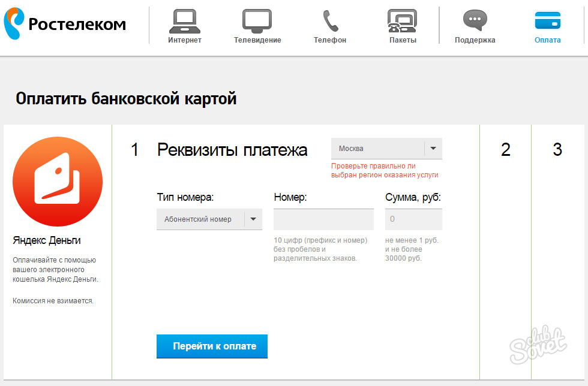Image resolution: width=588 pixels, height=386 pixels.
Task: Open Интернет via laptop icon
Action: point(185,22)
